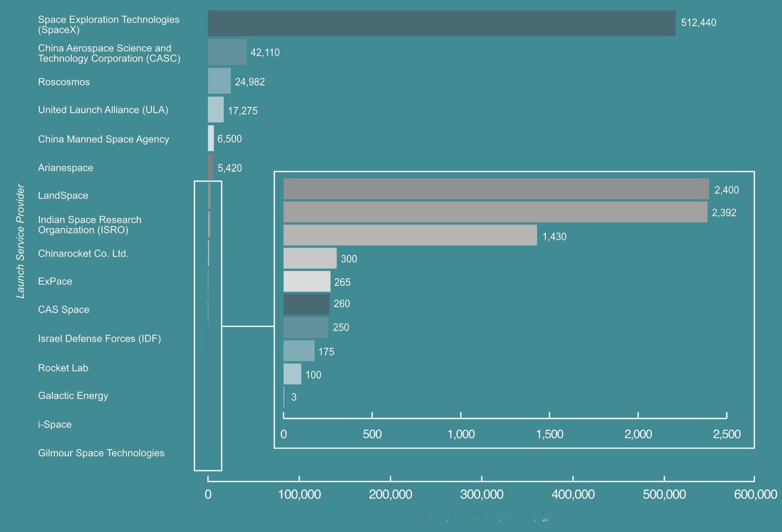Click the China Manned Space Agency bar
This screenshot has height=532, width=782.
[x=211, y=139]
